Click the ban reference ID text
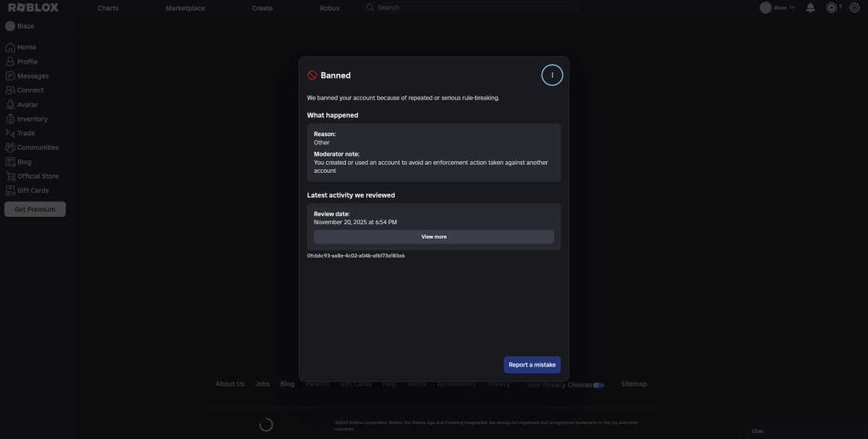 (356, 255)
